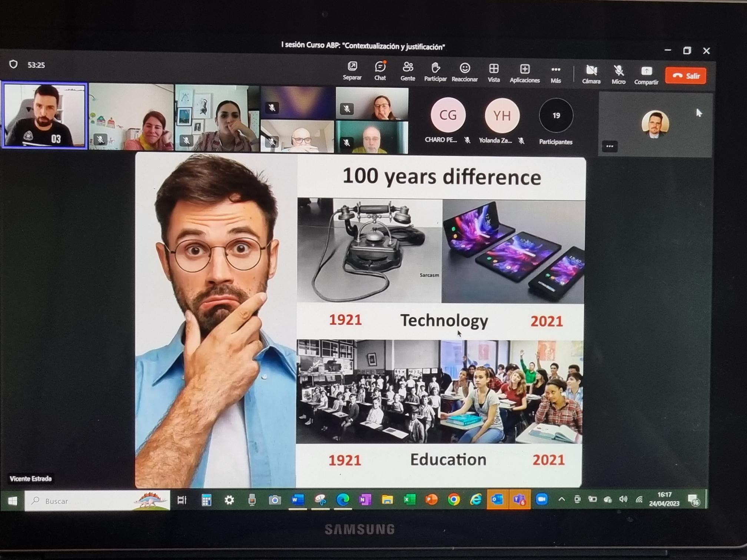Click the shield security icon by the timer
747x560 pixels.
pyautogui.click(x=14, y=64)
